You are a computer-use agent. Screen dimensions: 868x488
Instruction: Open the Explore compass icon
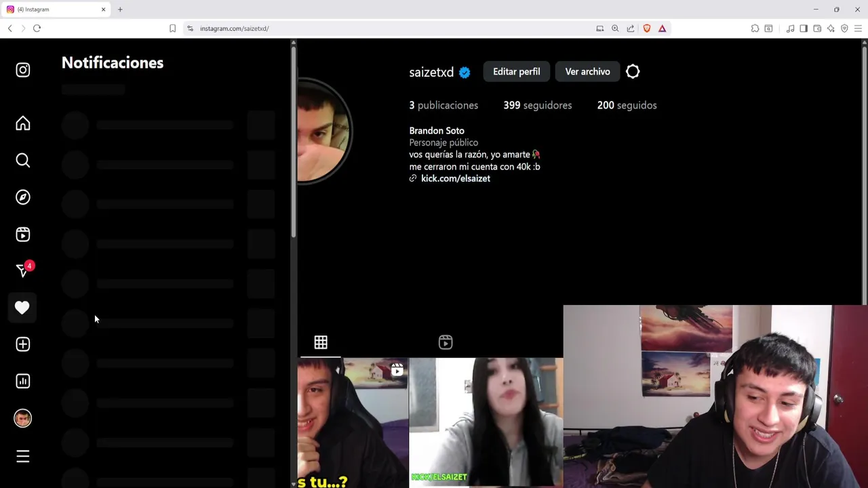pyautogui.click(x=23, y=197)
